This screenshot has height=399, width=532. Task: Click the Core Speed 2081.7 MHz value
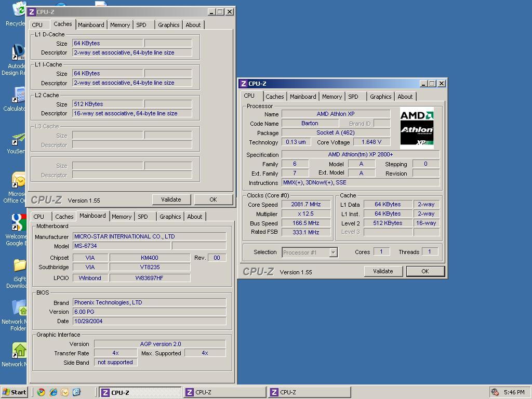(306, 204)
